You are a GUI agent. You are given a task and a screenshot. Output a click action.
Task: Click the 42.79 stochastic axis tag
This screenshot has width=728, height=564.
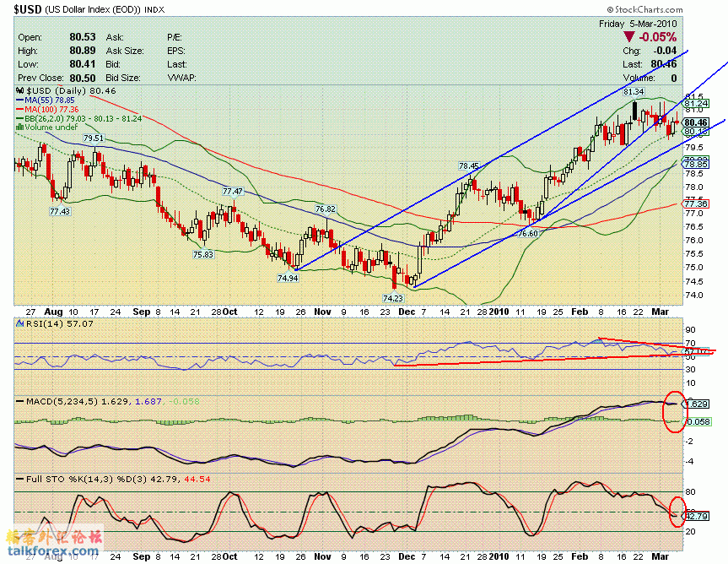tap(695, 516)
